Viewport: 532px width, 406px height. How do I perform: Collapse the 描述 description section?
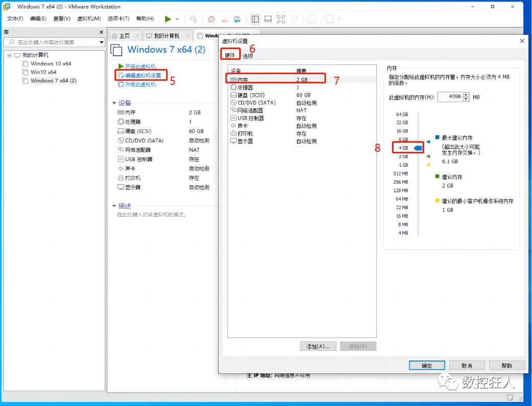coord(114,206)
